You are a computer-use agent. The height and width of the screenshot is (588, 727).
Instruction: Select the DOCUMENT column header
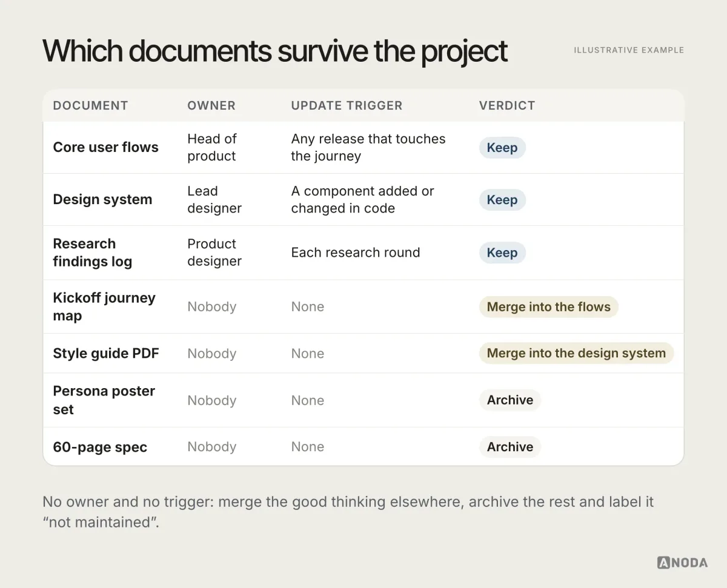pyautogui.click(x=90, y=105)
